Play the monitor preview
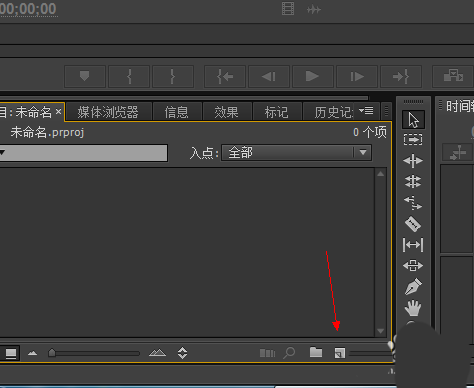This screenshot has height=388, width=474. coord(313,77)
